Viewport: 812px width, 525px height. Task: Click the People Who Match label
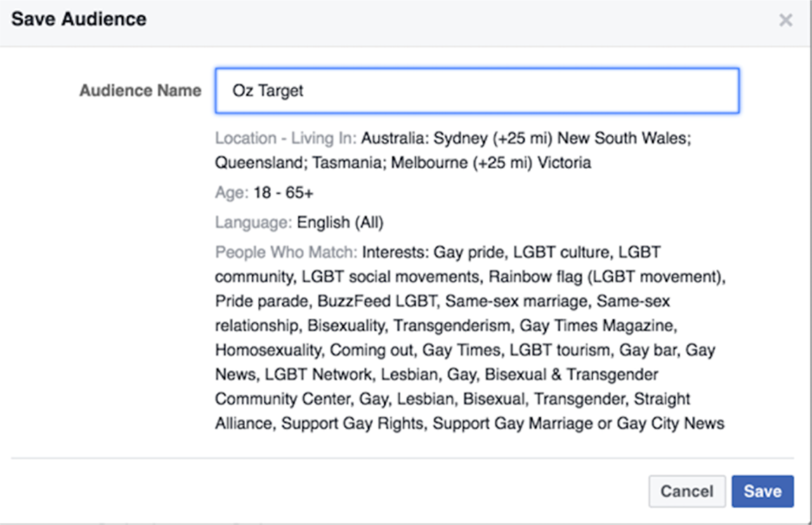286,252
